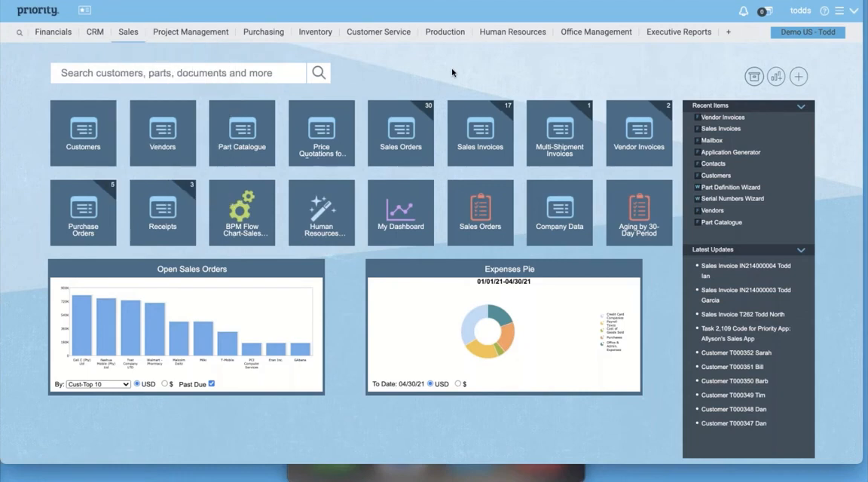Open the blue Sales Orders form tile
The width and height of the screenshot is (868, 482).
401,133
